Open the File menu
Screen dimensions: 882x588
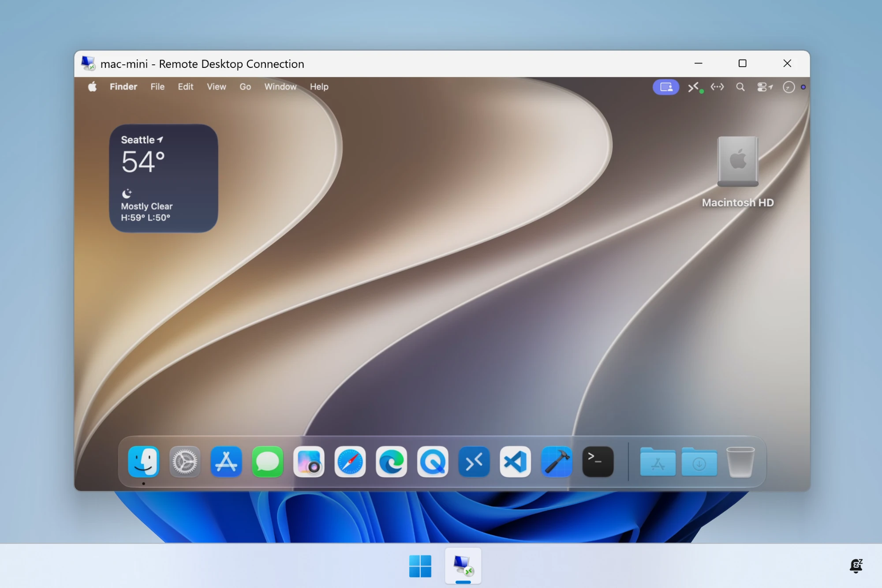click(x=157, y=87)
